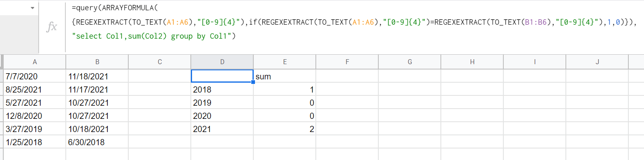Click cell containing 5/27/2021
The height and width of the screenshot is (160, 644).
click(x=35, y=102)
